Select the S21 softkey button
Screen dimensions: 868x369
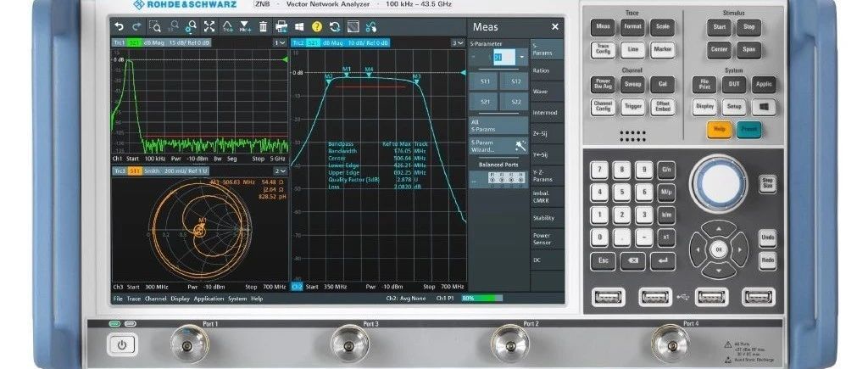click(484, 102)
